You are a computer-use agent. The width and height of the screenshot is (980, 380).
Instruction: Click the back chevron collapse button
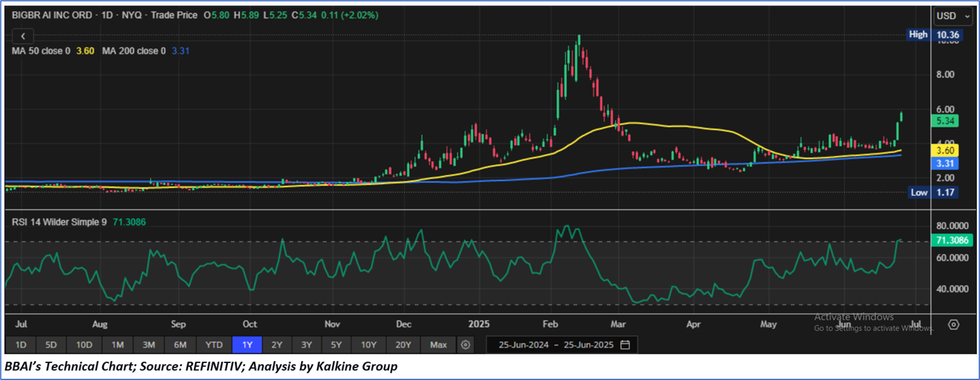click(x=23, y=36)
